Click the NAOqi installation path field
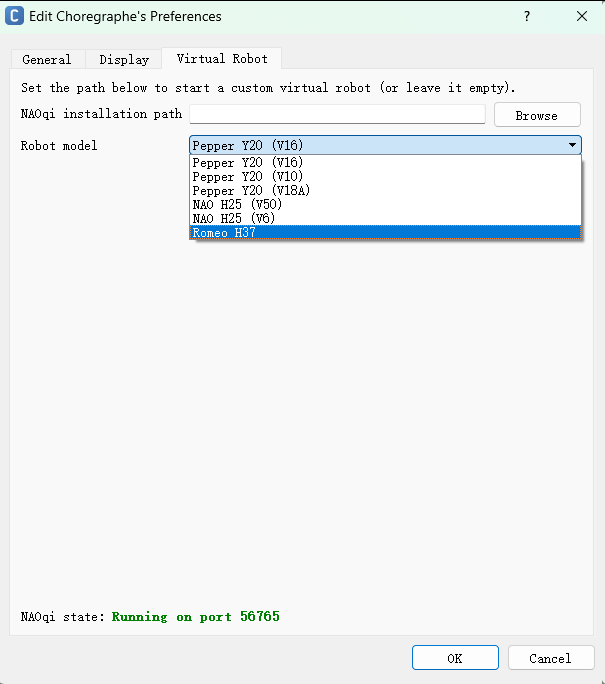 point(337,114)
